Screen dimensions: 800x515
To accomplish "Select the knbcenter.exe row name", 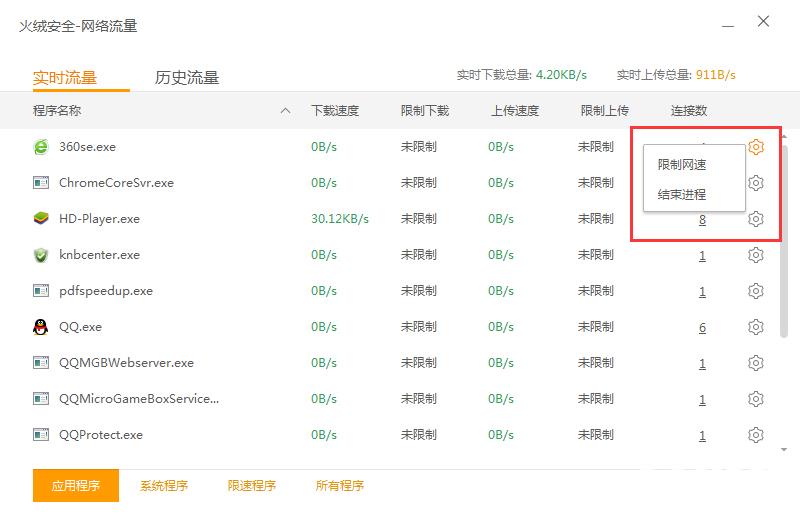I will 99,254.
